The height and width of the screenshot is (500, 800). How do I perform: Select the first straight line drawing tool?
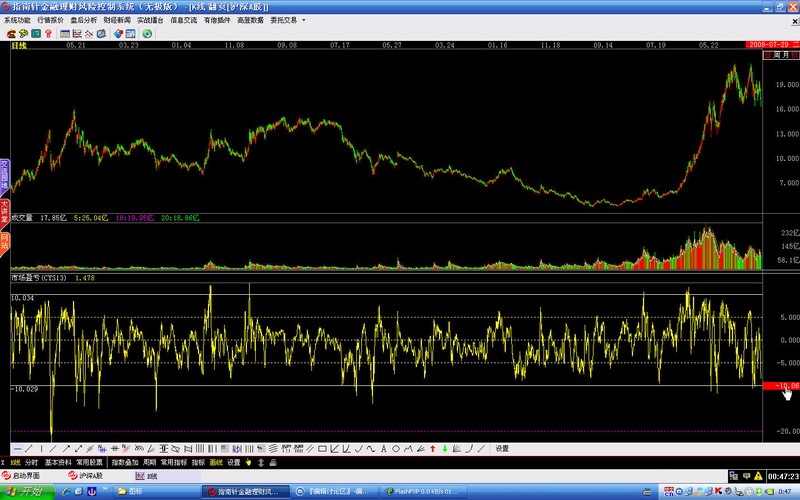tap(15, 449)
